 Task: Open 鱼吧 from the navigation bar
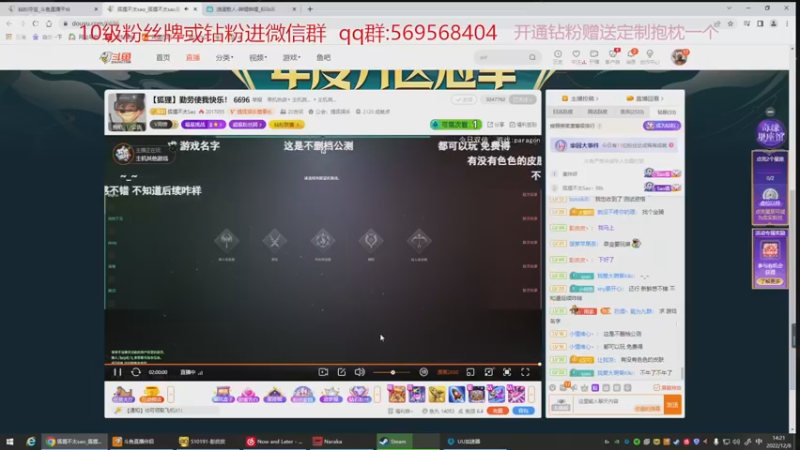[323, 58]
